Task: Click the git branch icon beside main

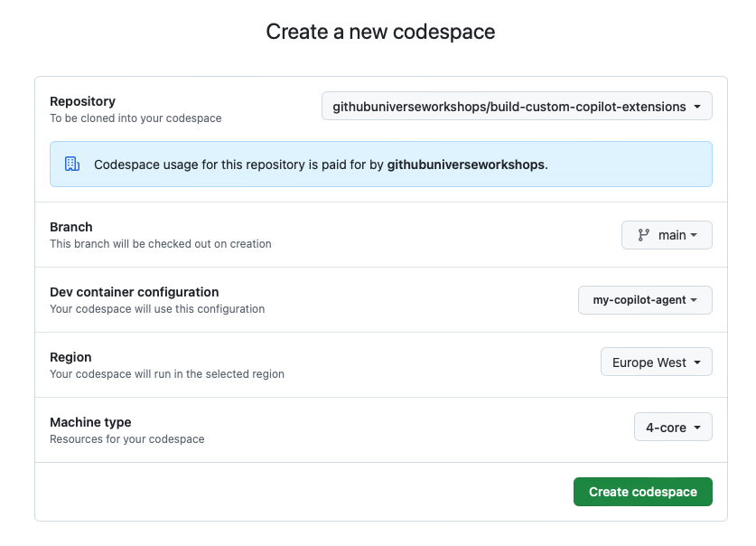Action: pyautogui.click(x=644, y=235)
